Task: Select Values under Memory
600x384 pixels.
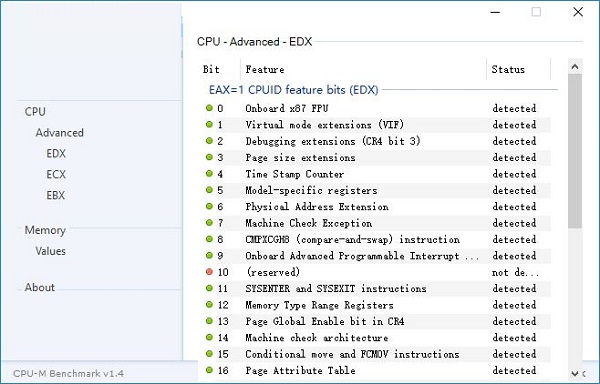Action: (51, 251)
